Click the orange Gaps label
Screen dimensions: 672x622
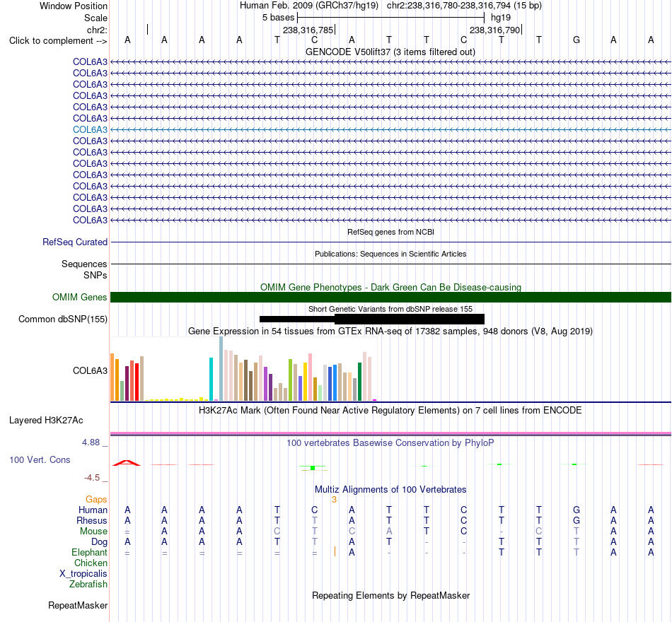coord(96,500)
